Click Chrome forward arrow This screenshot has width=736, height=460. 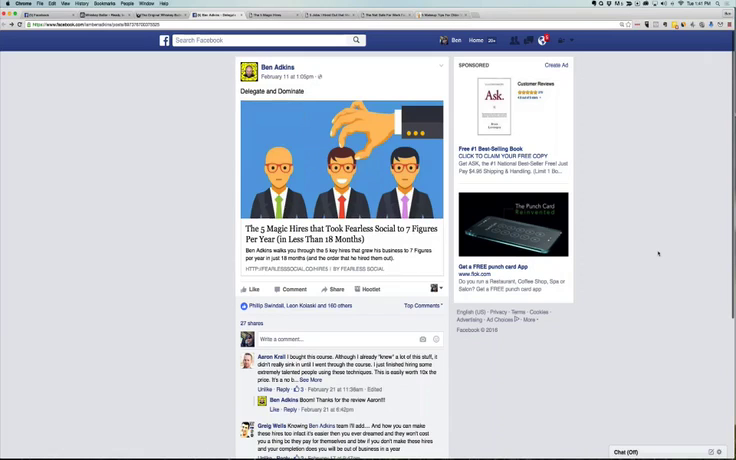click(11, 24)
